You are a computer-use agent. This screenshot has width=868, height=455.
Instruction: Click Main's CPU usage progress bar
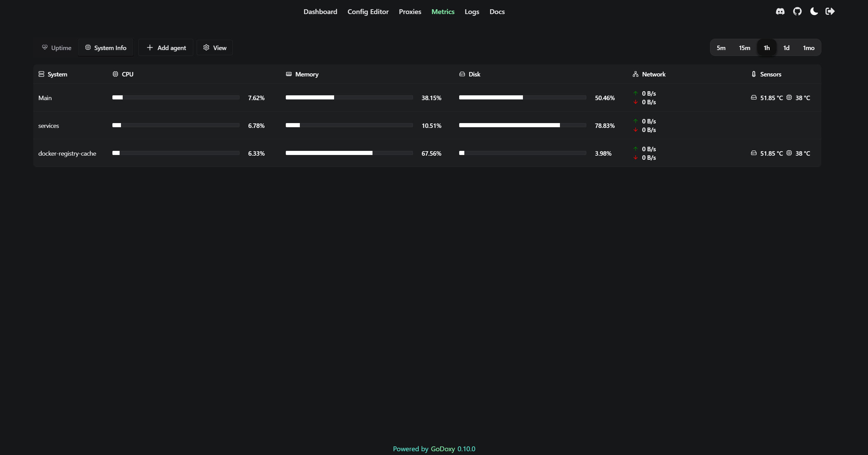(175, 97)
